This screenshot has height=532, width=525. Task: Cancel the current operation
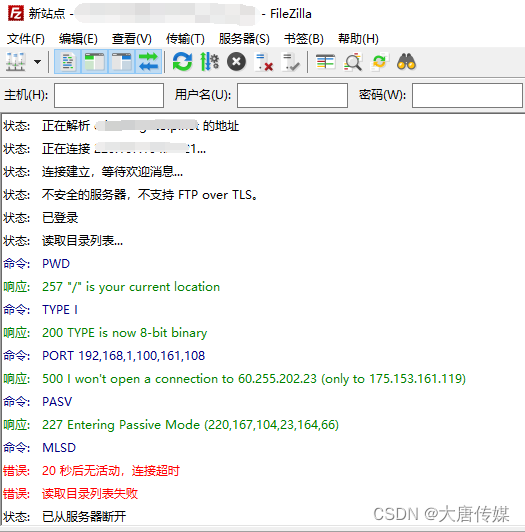tap(236, 62)
